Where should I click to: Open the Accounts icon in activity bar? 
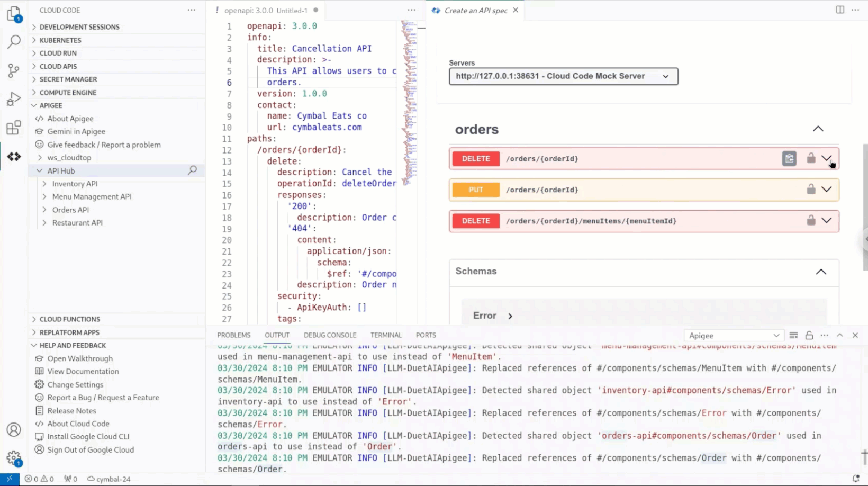pos(14,430)
